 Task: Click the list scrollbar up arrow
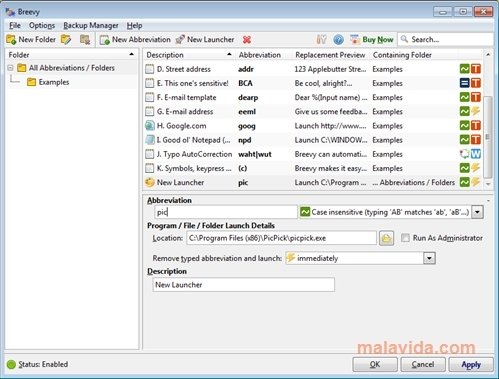488,54
